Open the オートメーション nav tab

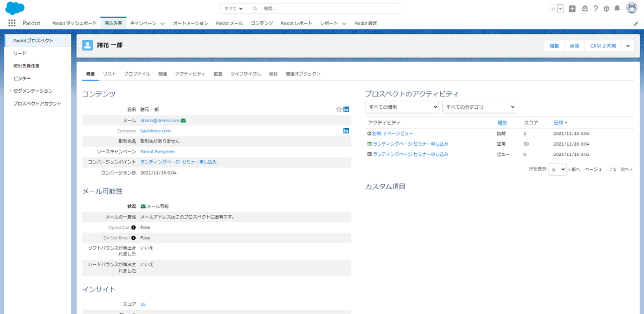click(x=191, y=24)
